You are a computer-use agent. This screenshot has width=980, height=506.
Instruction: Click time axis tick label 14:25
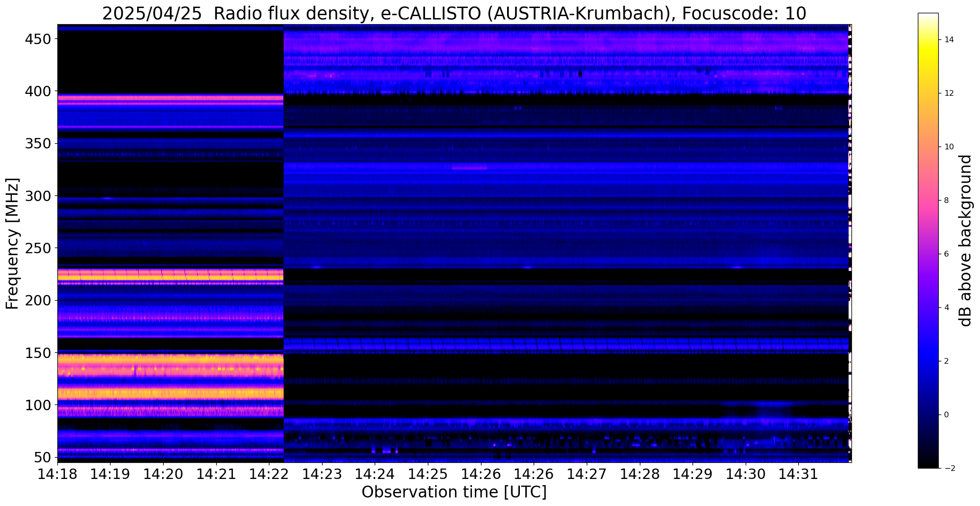[428, 474]
